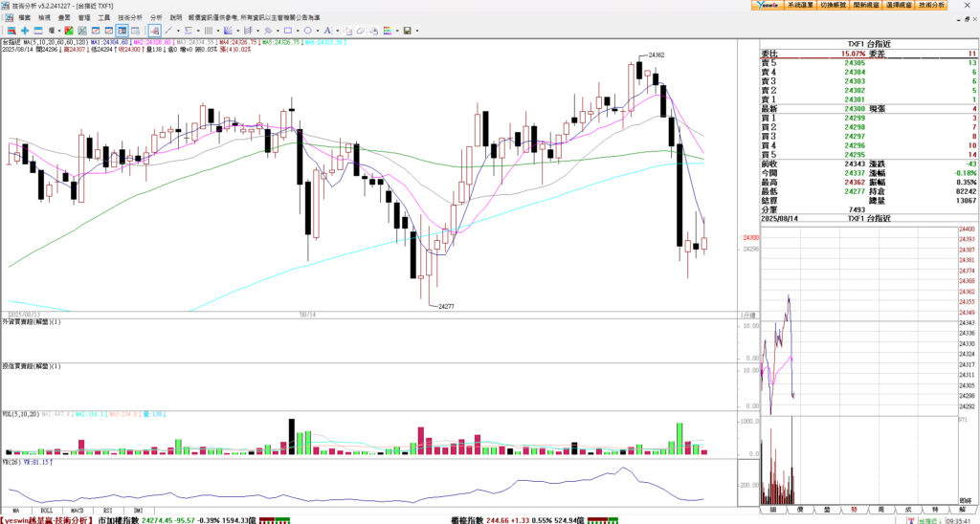Click the eraser tool in toolbar
The height and width of the screenshot is (524, 980).
[360, 31]
